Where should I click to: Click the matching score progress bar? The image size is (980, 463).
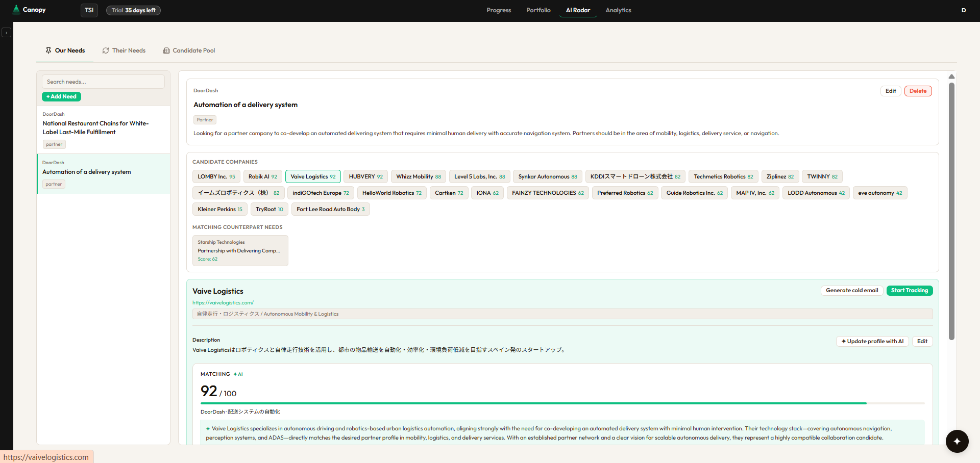(562, 403)
